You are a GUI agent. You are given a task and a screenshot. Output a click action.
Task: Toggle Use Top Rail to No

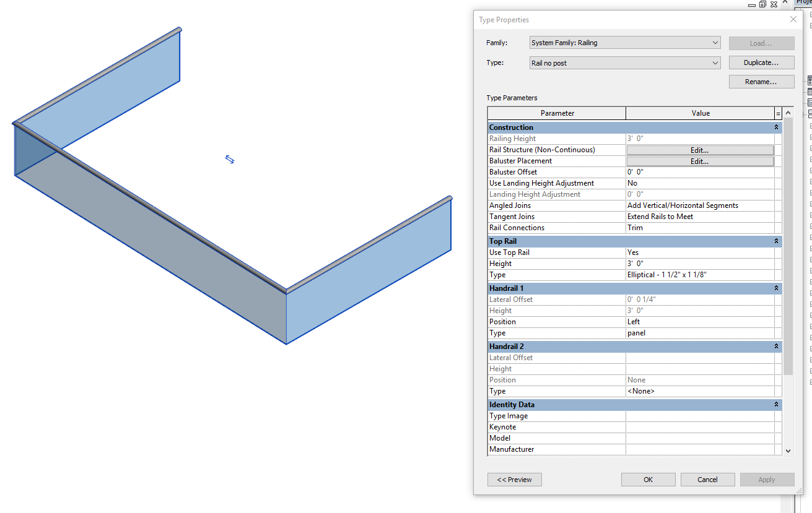point(700,252)
